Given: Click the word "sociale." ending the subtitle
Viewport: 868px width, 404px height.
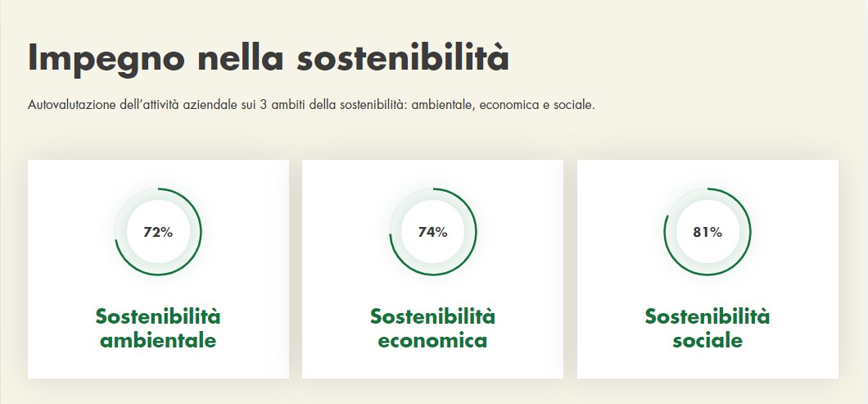Looking at the screenshot, I should pyautogui.click(x=574, y=106).
